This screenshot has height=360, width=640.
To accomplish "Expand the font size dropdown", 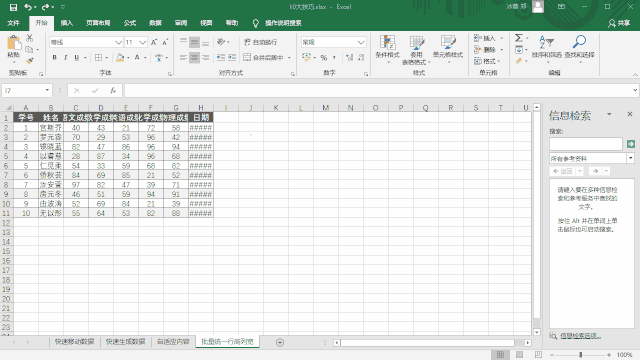I will point(142,42).
